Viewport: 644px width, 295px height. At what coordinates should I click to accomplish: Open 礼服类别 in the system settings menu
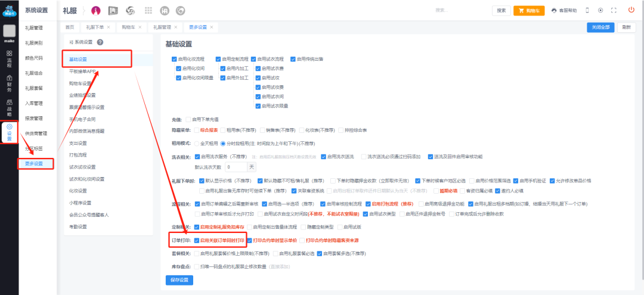(x=33, y=43)
